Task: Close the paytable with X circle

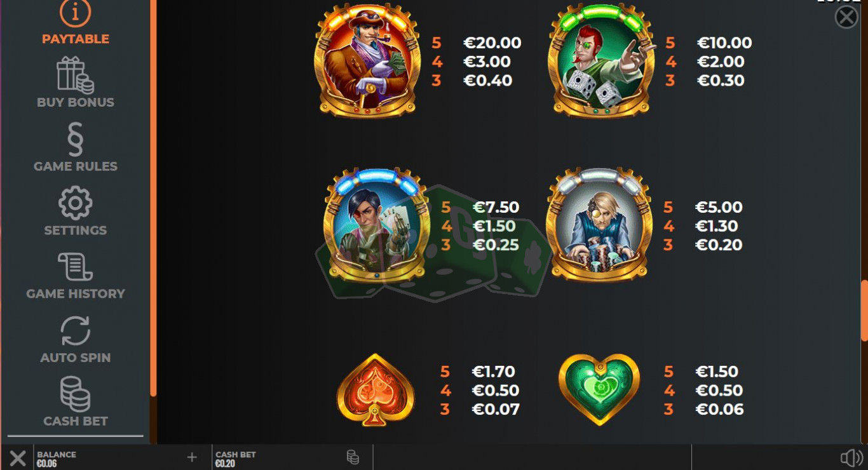Action: (846, 17)
